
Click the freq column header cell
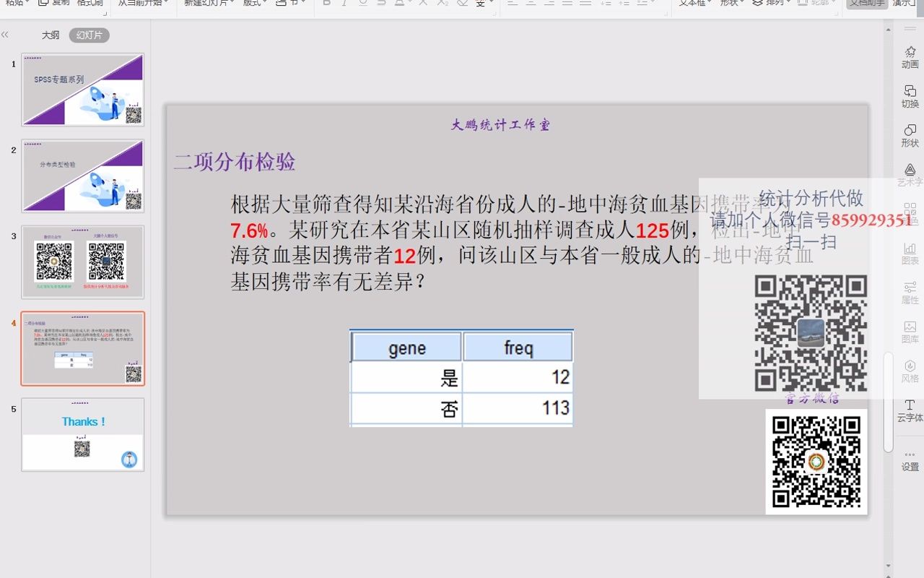click(x=518, y=348)
